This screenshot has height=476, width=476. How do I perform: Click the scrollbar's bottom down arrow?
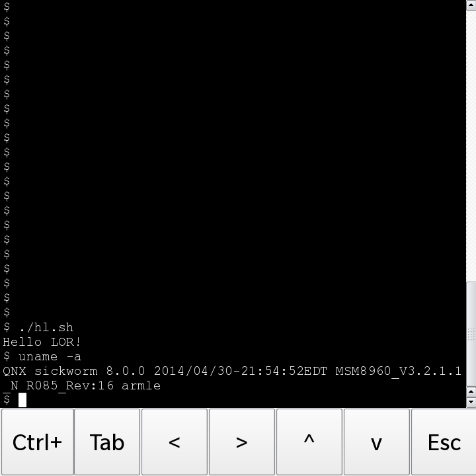471,402
